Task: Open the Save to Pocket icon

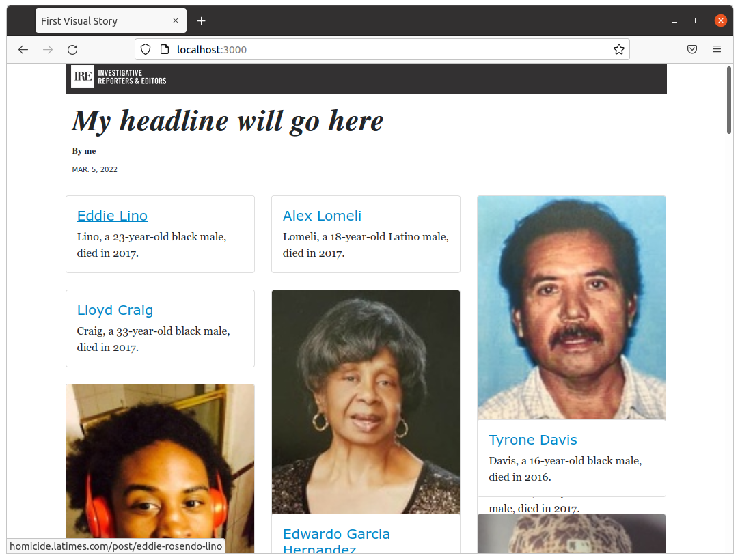Action: click(692, 50)
